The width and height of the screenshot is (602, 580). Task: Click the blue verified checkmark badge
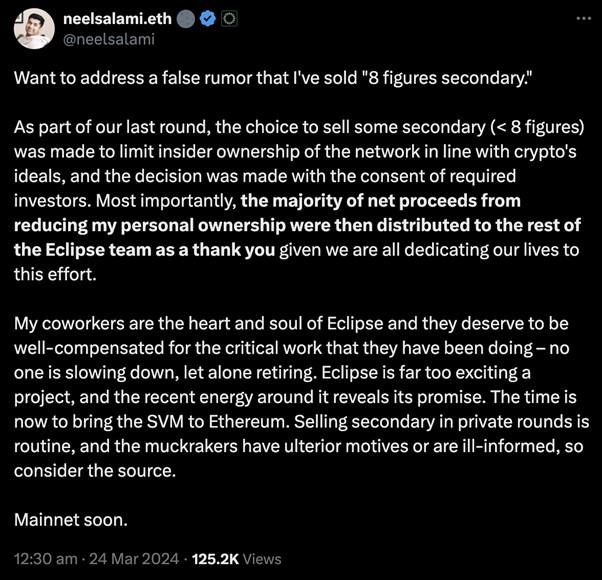207,19
